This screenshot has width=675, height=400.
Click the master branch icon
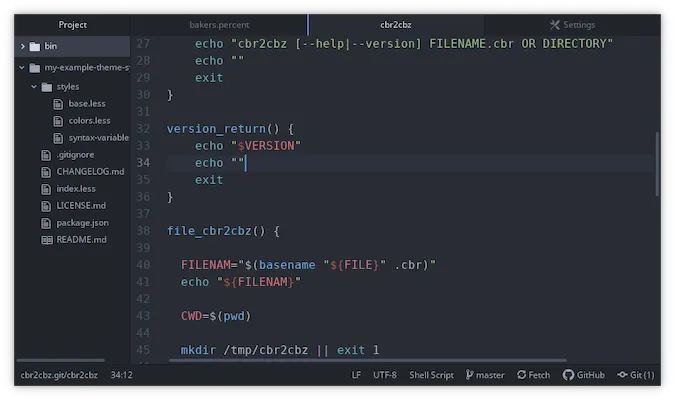point(468,375)
